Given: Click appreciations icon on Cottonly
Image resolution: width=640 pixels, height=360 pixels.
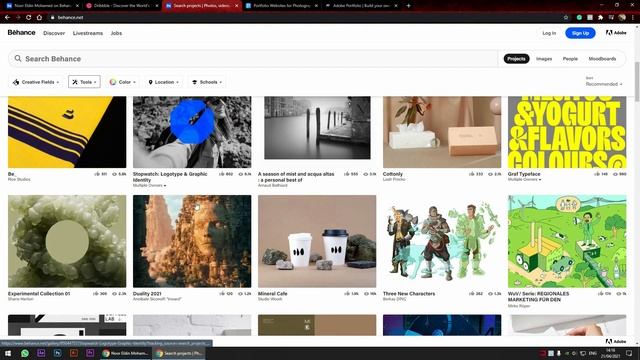Looking at the screenshot, I should (x=471, y=174).
